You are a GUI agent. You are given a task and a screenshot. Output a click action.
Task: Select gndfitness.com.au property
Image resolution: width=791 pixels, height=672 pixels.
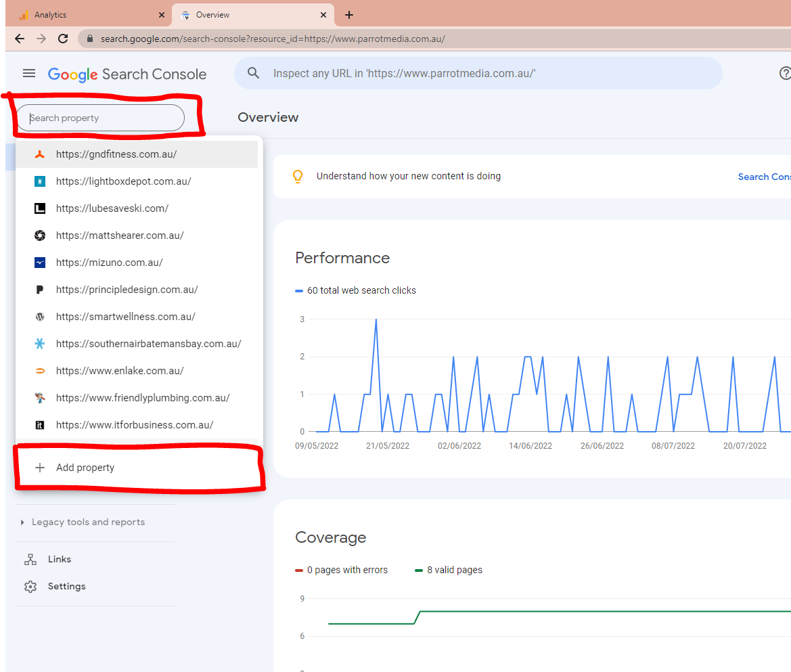pos(116,154)
